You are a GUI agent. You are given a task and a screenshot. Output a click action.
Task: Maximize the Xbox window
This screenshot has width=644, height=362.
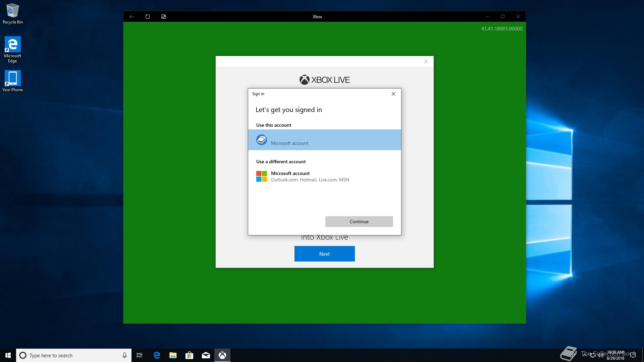[503, 16]
